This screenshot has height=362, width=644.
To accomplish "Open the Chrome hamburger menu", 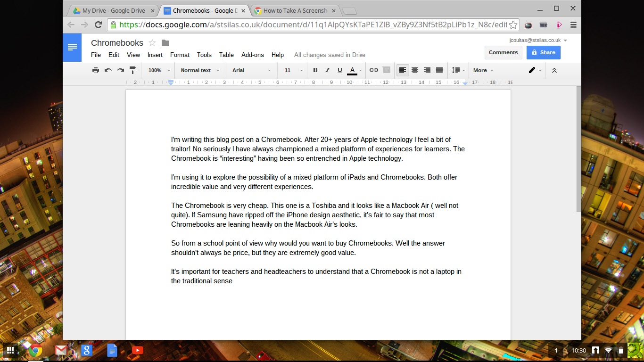I will point(573,25).
